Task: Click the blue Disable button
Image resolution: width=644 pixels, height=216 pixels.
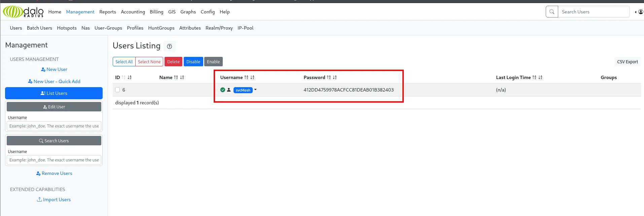Action: 193,62
